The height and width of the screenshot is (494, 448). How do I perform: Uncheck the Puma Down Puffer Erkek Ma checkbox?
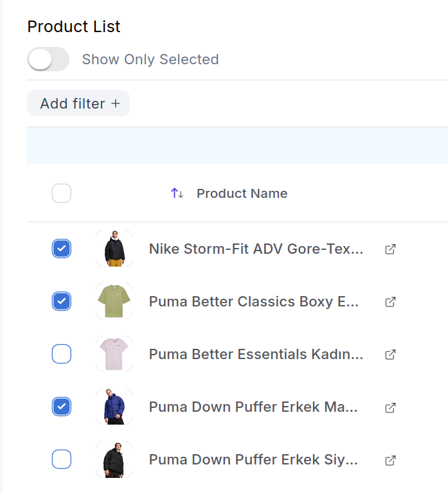click(62, 407)
